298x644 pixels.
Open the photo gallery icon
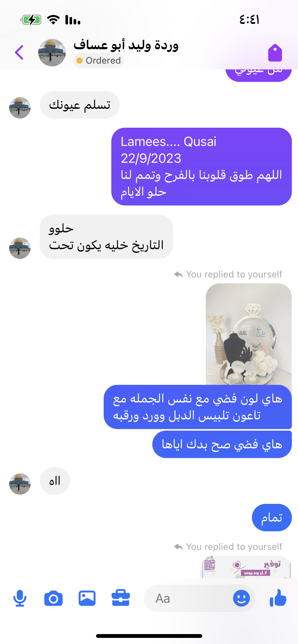(x=87, y=598)
